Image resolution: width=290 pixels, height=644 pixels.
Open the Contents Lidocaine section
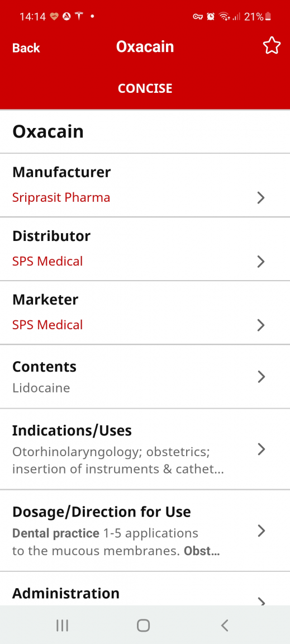(145, 377)
